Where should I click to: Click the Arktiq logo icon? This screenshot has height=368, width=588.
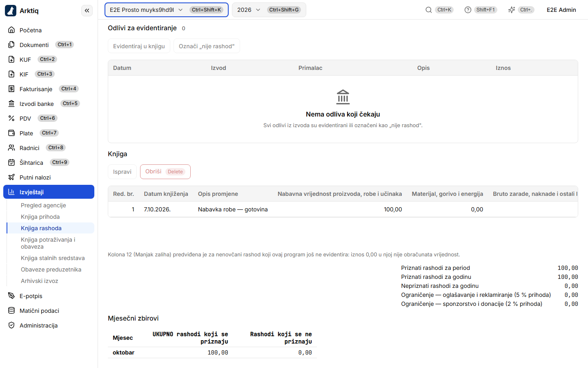click(11, 11)
